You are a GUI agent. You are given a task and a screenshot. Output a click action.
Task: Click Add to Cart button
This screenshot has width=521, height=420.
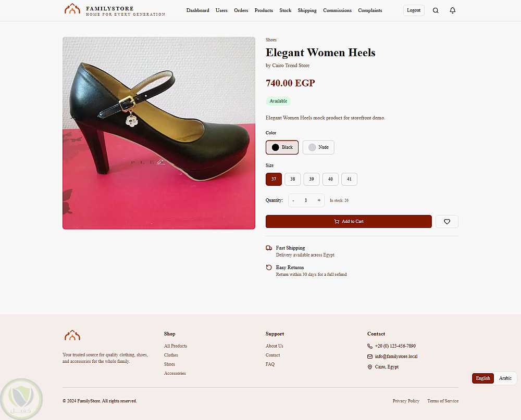tap(349, 222)
